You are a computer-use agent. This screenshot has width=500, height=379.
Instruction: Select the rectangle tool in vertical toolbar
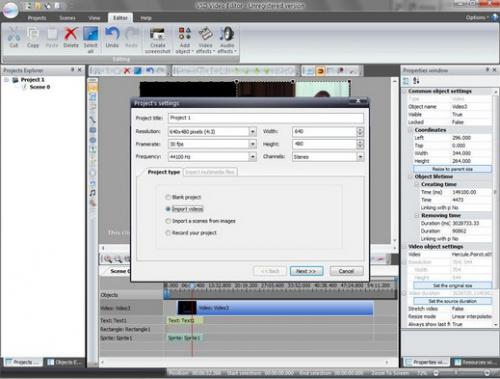93,130
